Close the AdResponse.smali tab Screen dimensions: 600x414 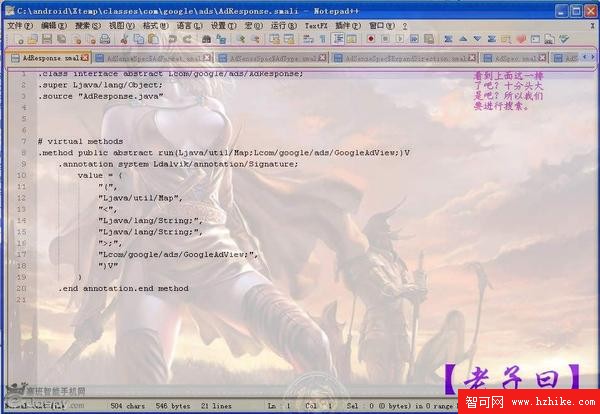85,57
